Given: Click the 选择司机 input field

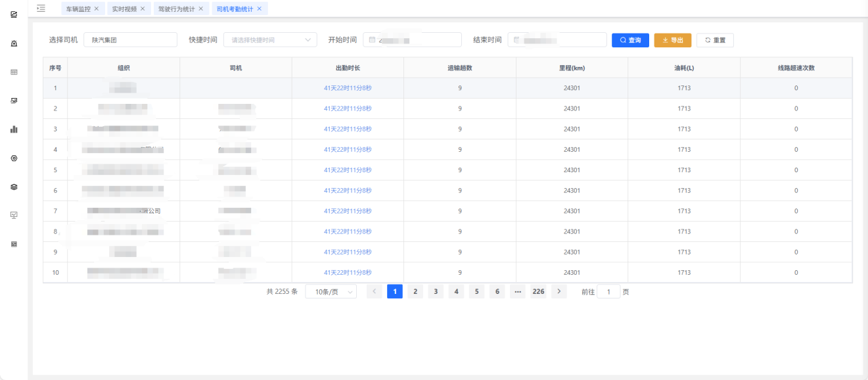Looking at the screenshot, I should click(130, 40).
